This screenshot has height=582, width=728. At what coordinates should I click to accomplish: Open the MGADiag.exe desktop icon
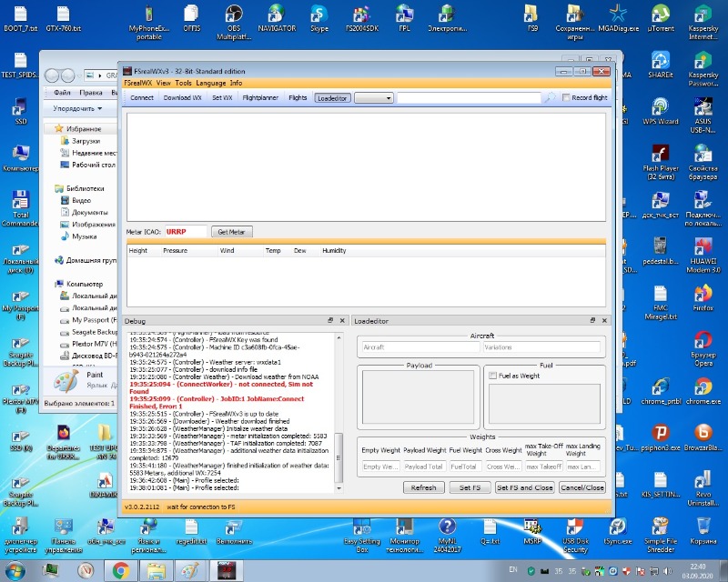point(618,18)
